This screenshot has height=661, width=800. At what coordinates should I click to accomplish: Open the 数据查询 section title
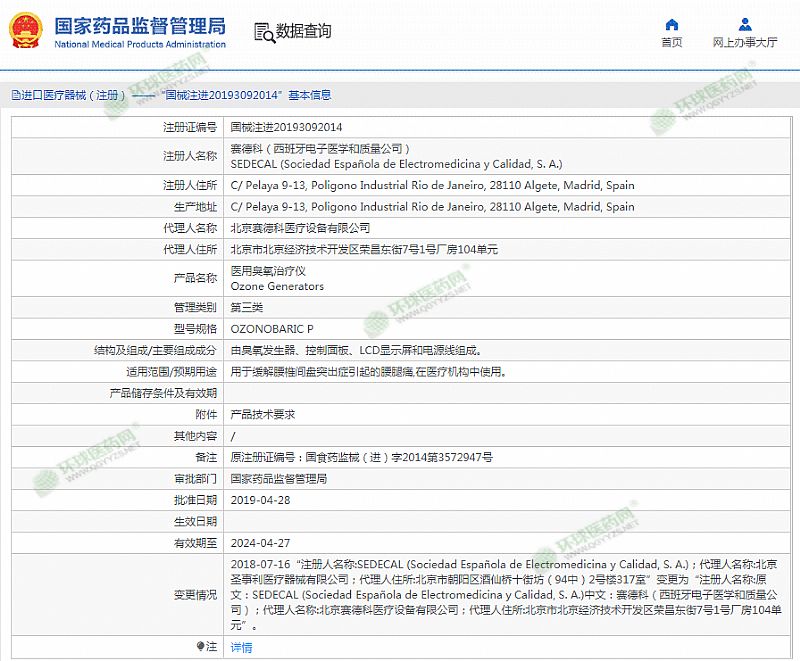(304, 31)
